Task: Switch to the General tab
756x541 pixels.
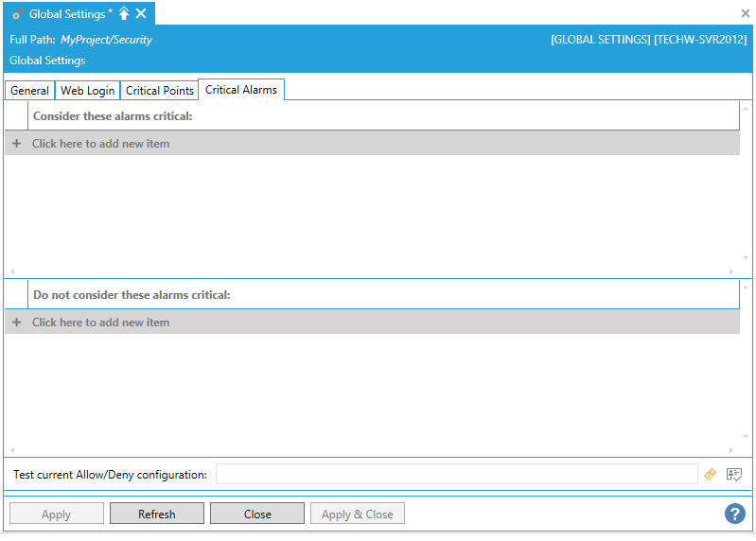Action: coord(29,91)
